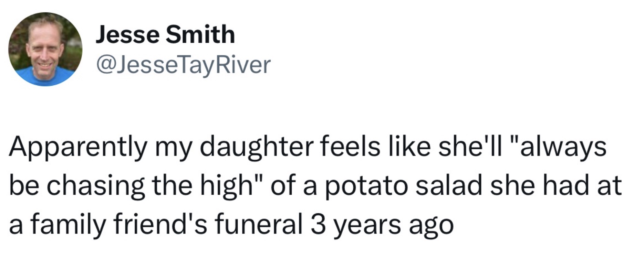Click the @JesseTayRiver handle
The image size is (644, 269).
[x=184, y=65]
